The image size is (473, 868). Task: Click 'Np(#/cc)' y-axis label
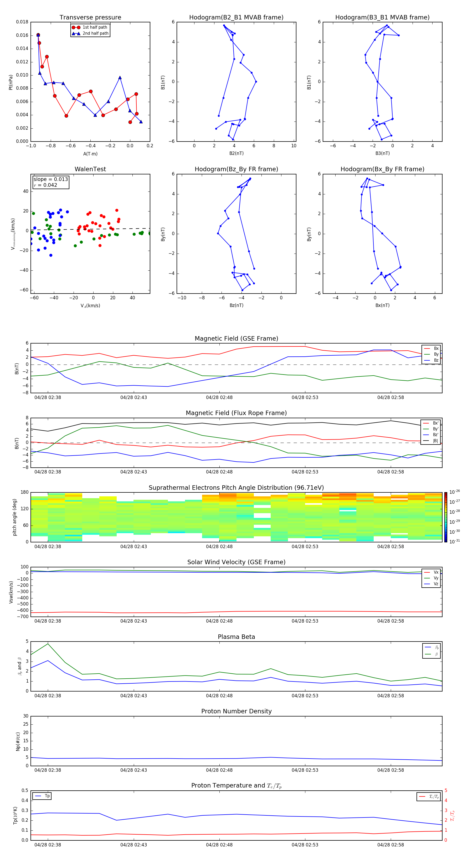[x=18, y=741]
